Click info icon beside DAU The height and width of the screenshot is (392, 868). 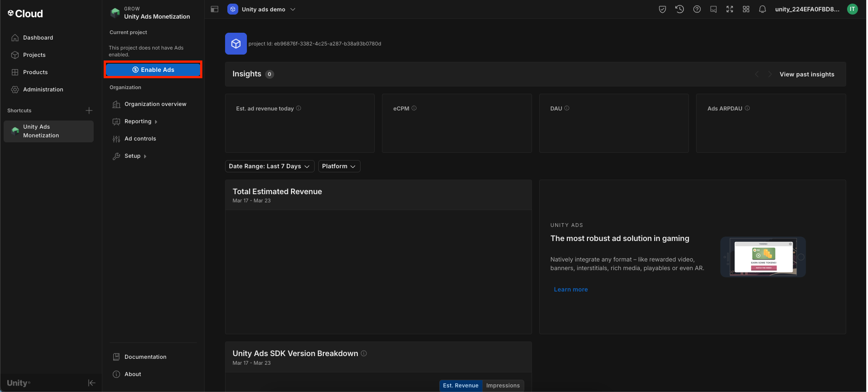pyautogui.click(x=567, y=108)
